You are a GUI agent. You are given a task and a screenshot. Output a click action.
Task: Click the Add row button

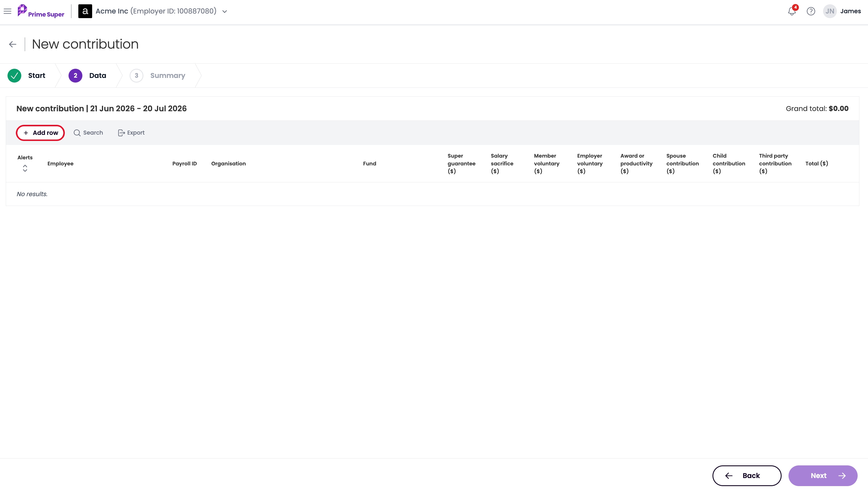[x=40, y=133]
